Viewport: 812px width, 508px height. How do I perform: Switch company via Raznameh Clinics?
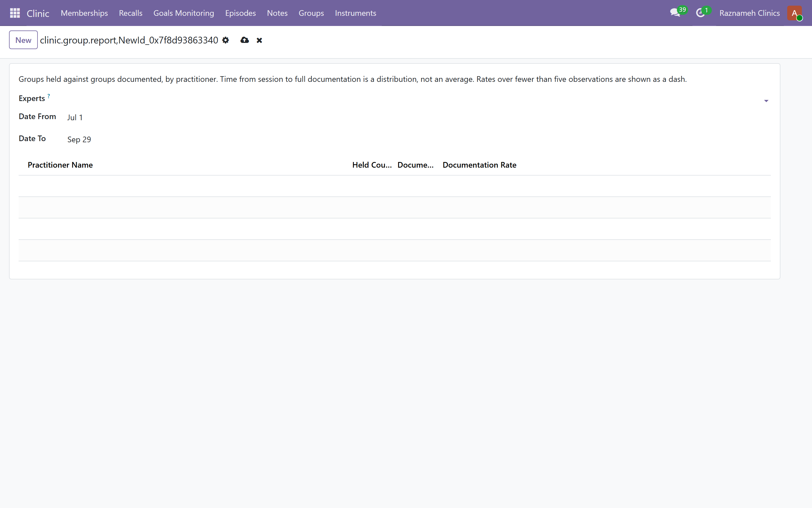(x=749, y=13)
